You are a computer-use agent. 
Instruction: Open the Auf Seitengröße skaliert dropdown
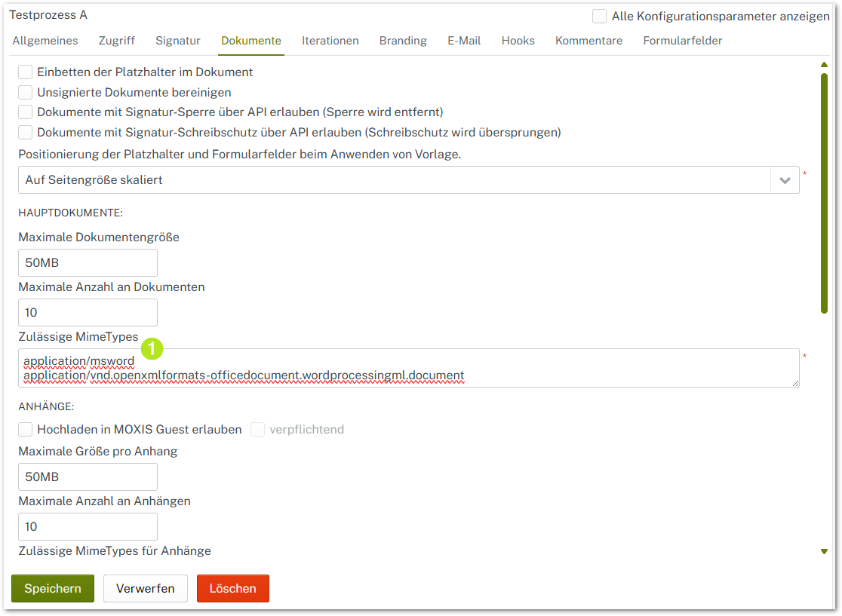point(394,180)
